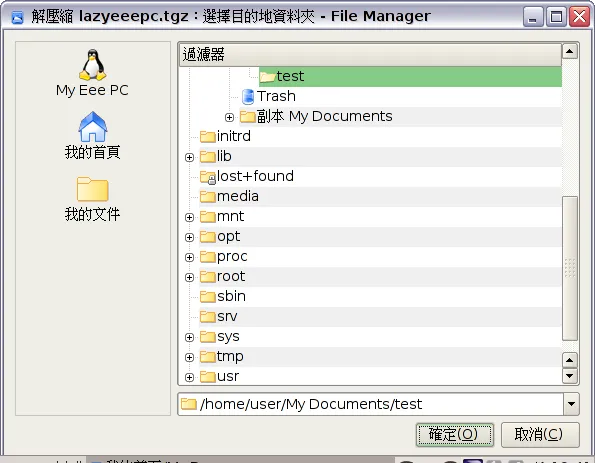The height and width of the screenshot is (463, 595).
Task: Confirm with the 確定(O) button
Action: [455, 435]
